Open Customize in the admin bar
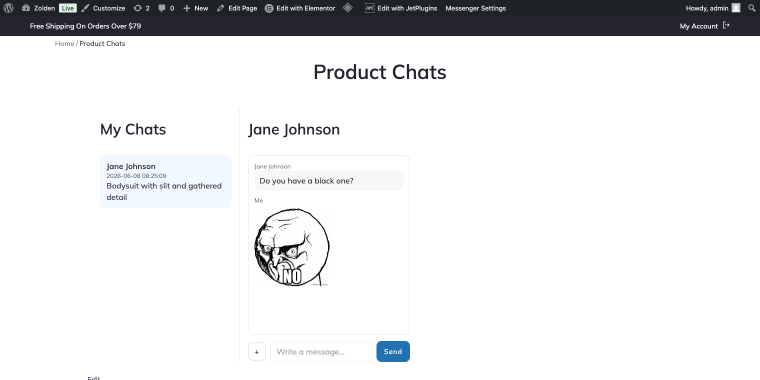 (x=103, y=8)
